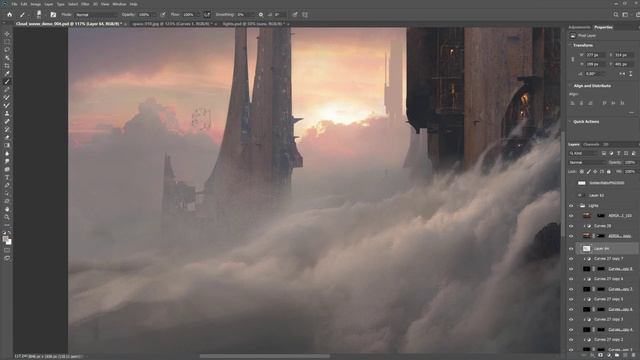Lock transparent pixels icon

point(582,172)
